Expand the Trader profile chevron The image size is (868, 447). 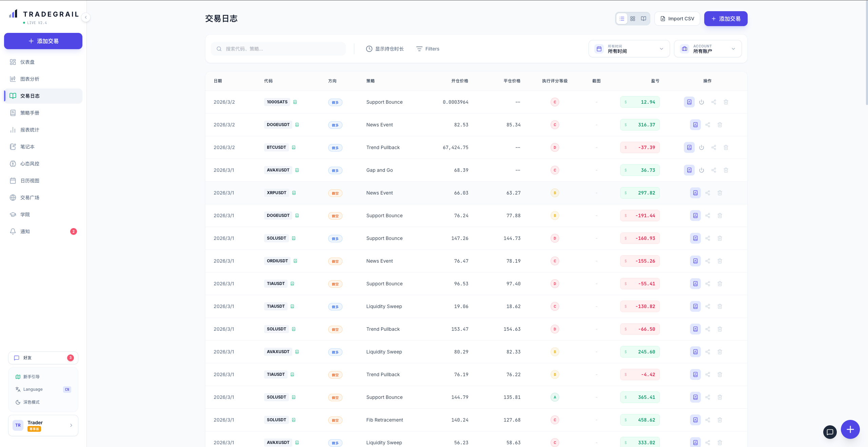(x=71, y=425)
